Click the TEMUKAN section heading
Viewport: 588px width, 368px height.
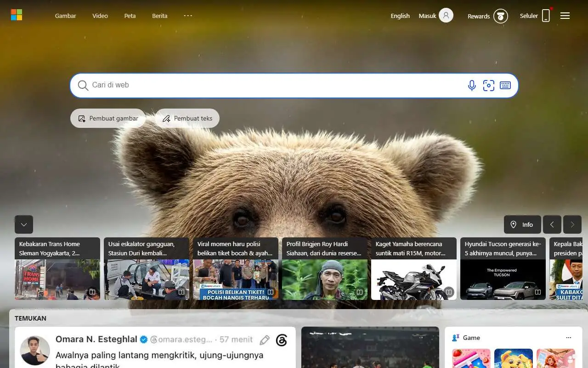pyautogui.click(x=30, y=318)
